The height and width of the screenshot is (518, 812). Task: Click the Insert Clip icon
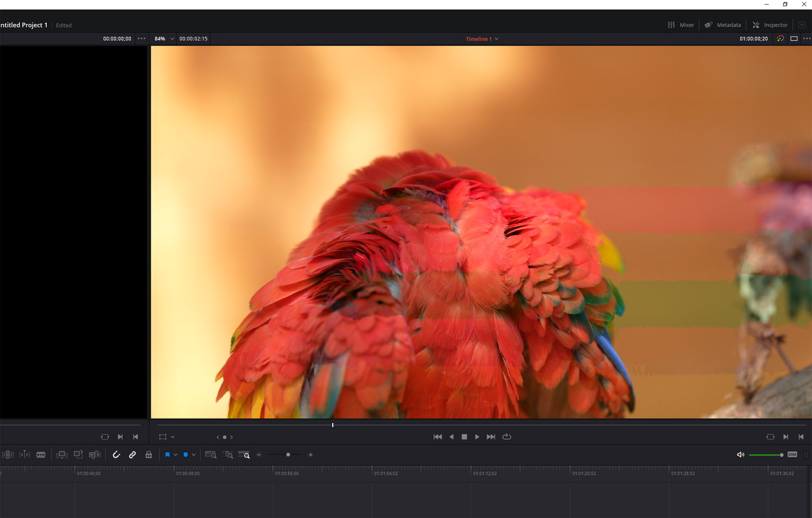point(62,455)
